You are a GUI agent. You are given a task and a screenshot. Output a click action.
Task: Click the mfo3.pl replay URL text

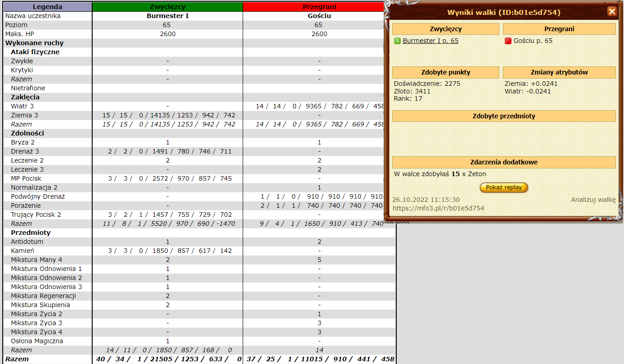pos(438,208)
